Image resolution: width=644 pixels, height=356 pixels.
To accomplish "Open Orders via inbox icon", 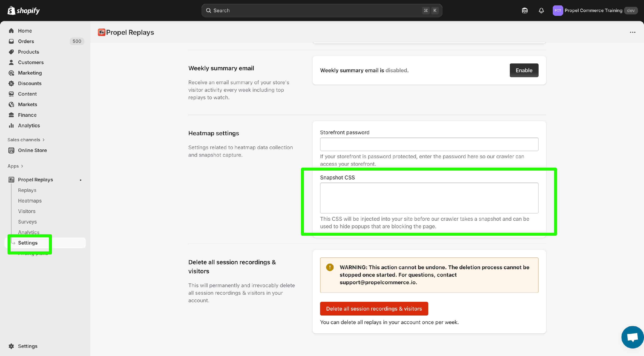I will [11, 41].
